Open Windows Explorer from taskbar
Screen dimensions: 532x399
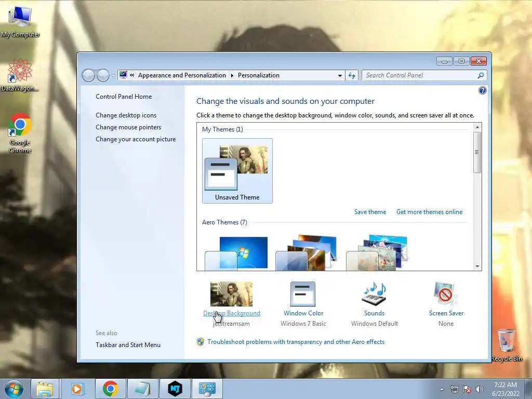coord(45,389)
